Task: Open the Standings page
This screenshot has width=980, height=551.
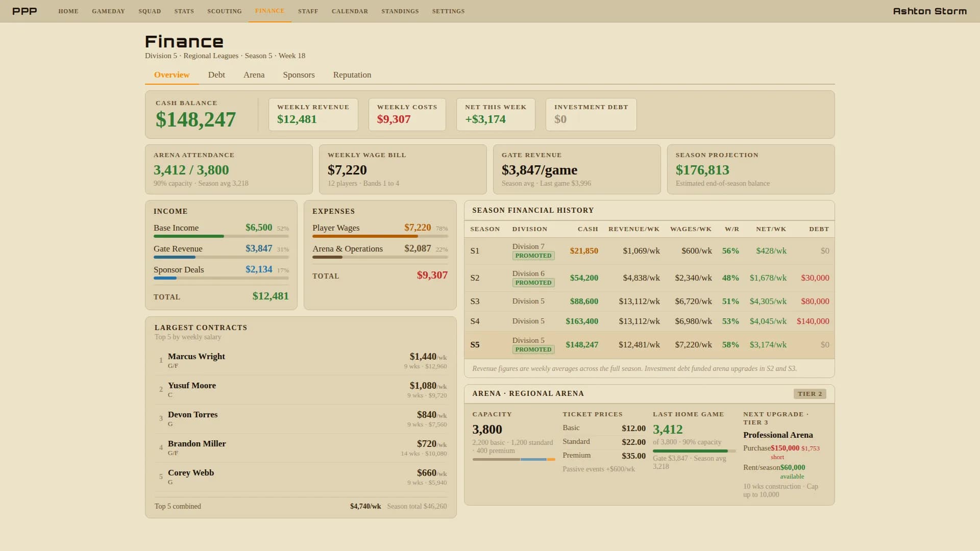Action: coord(400,11)
